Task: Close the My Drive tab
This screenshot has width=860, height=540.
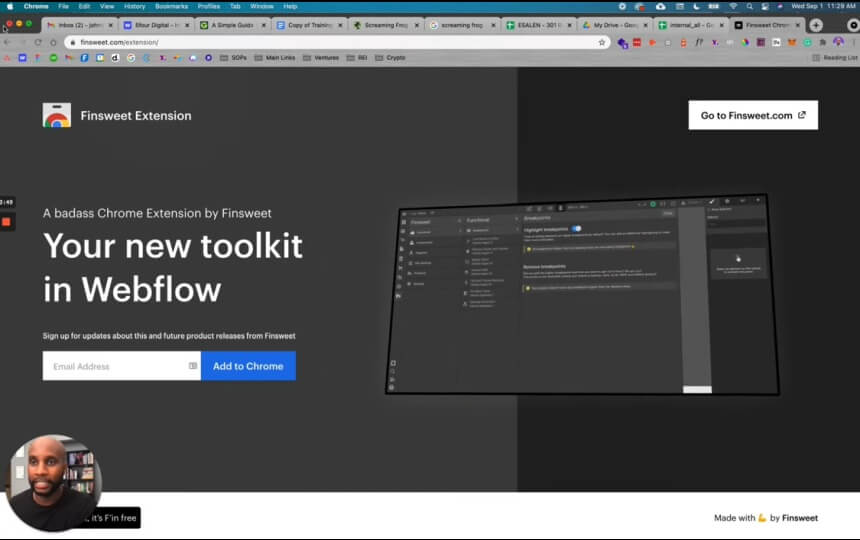Action: pyautogui.click(x=645, y=25)
